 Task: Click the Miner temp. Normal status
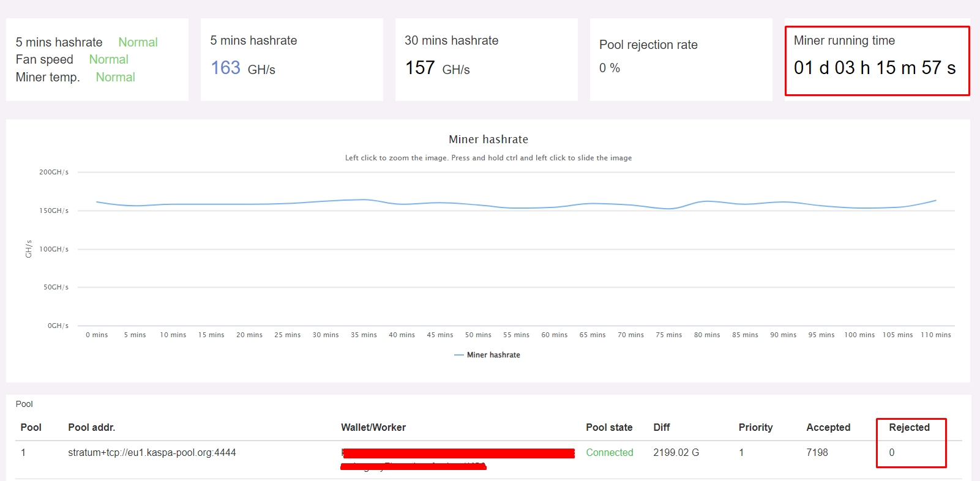pyautogui.click(x=115, y=77)
